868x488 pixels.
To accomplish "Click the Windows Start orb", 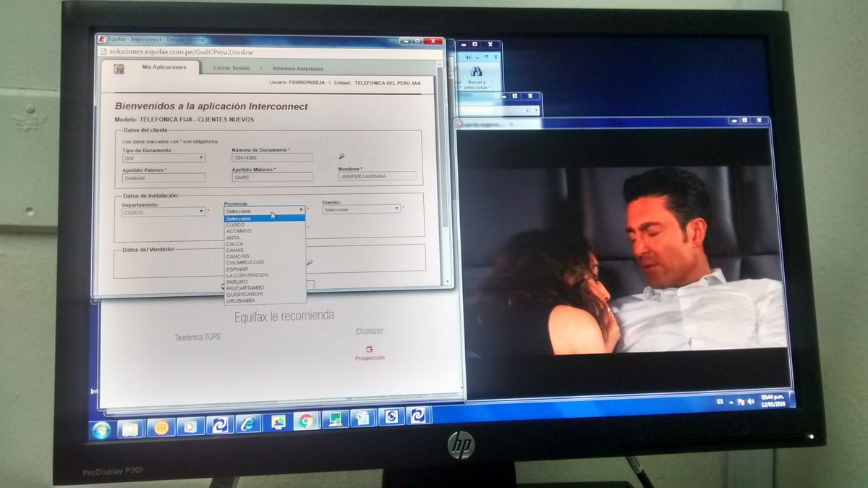I will 101,431.
